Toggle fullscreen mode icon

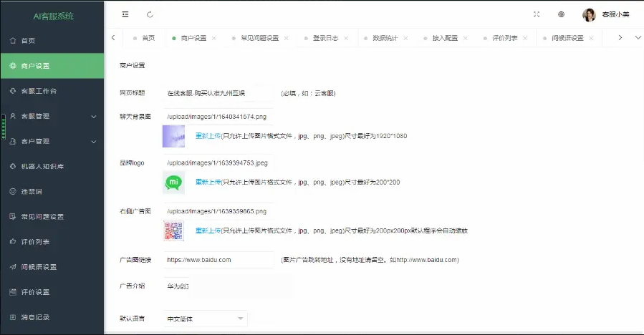(537, 14)
